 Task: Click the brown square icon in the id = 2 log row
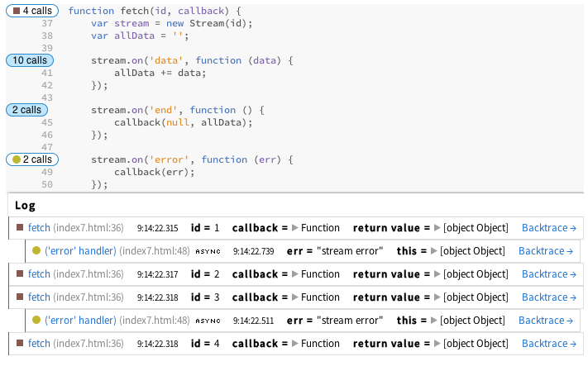20,274
